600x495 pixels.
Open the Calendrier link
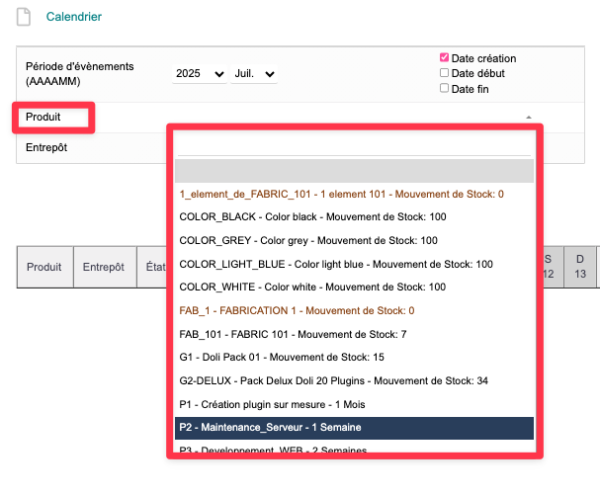click(74, 17)
